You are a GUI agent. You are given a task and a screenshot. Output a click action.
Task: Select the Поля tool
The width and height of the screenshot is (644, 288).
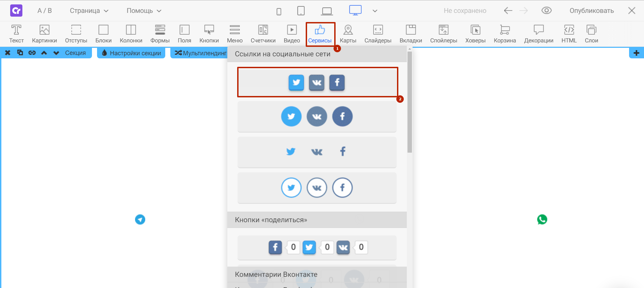(x=184, y=34)
